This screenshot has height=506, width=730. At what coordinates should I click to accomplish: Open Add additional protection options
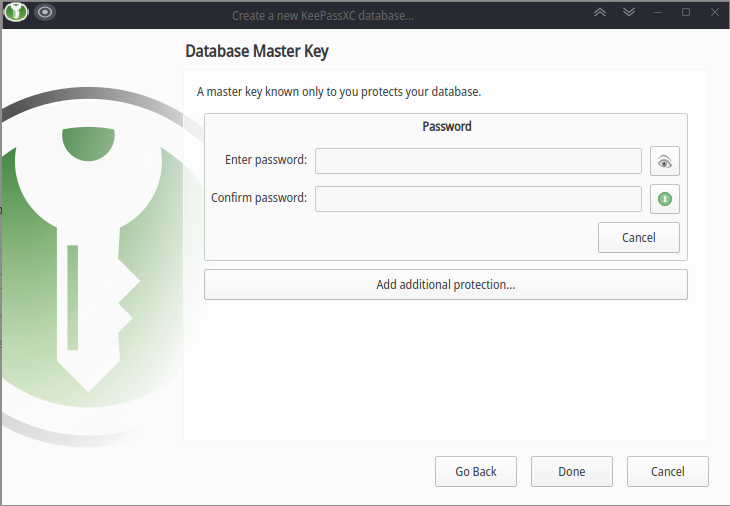(x=446, y=284)
